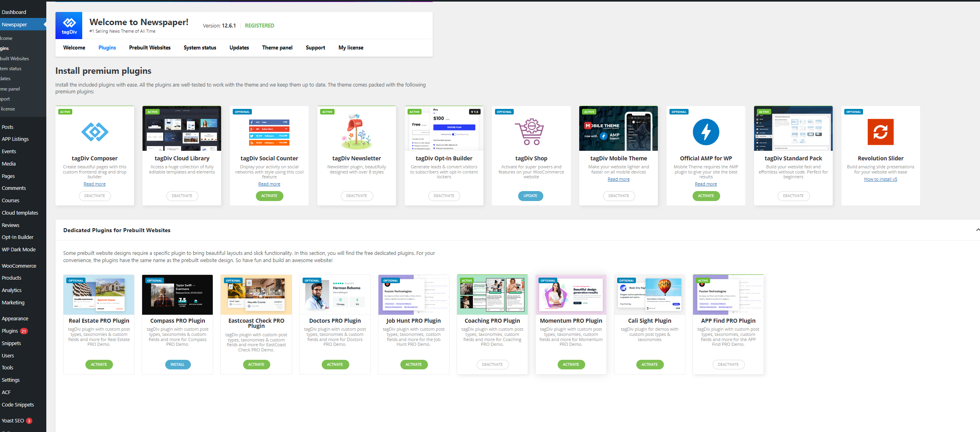This screenshot has width=980, height=432.
Task: Switch to the Prebuilt Websites tab
Action: [150, 47]
